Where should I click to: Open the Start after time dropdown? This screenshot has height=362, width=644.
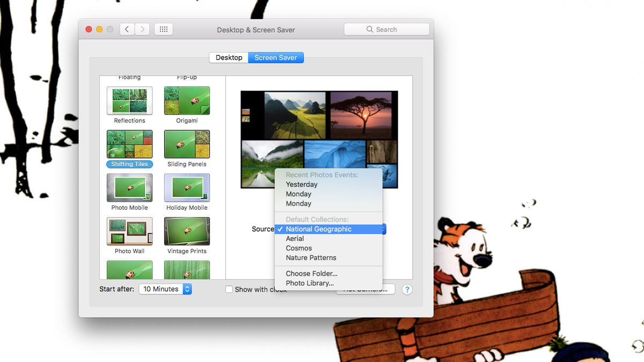click(x=165, y=289)
